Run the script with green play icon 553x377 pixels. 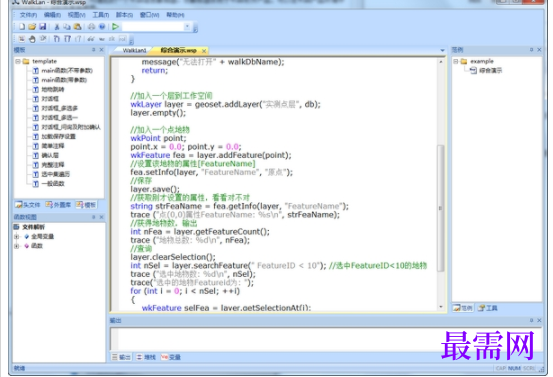tap(115, 26)
